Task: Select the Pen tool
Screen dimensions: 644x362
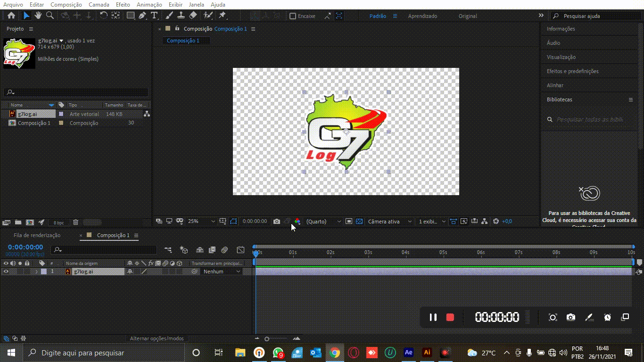Action: click(x=142, y=16)
